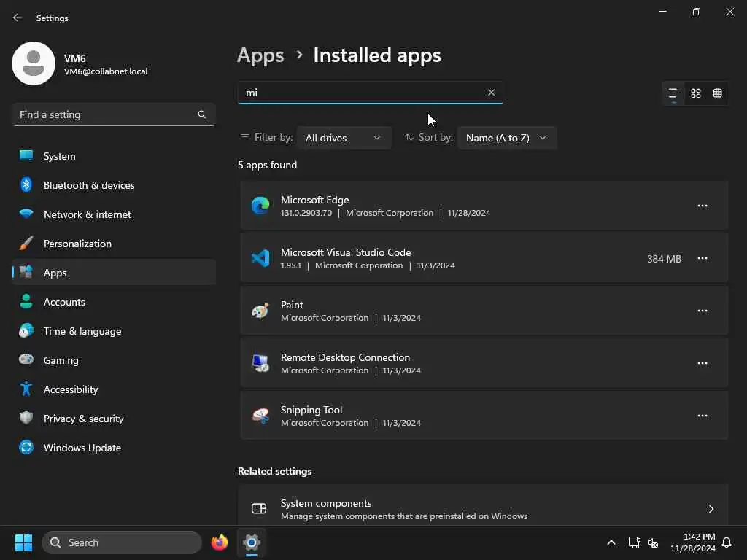Switch to grid view layout
The image size is (747, 560).
pyautogui.click(x=696, y=93)
